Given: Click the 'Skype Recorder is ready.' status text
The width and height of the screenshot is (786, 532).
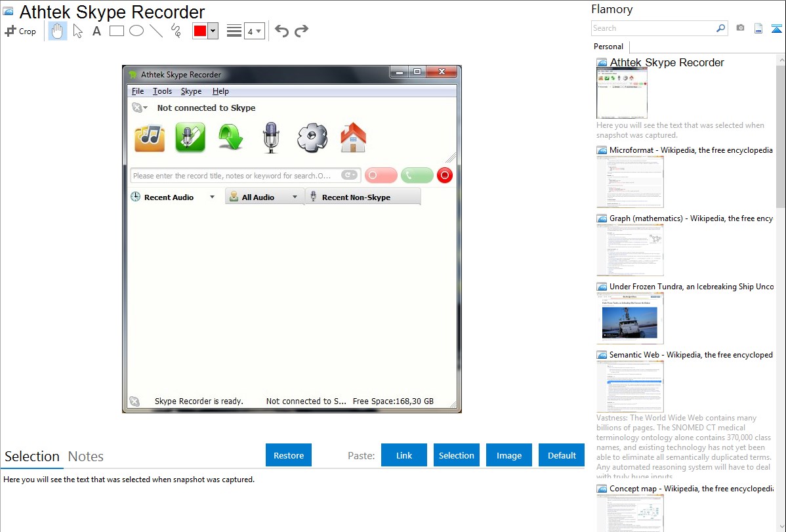Looking at the screenshot, I should [199, 401].
